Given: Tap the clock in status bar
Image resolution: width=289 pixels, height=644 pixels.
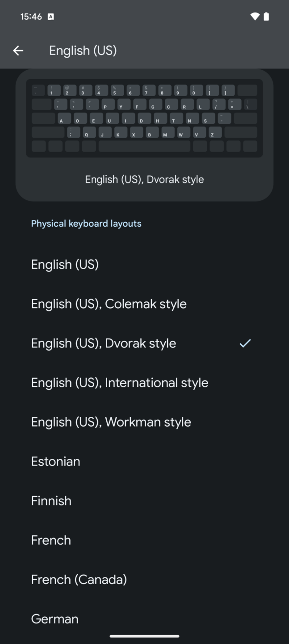Looking at the screenshot, I should pos(31,17).
